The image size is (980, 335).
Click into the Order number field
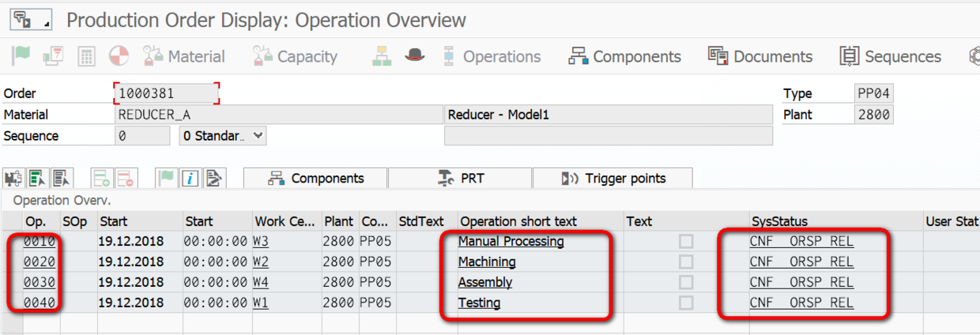[166, 93]
